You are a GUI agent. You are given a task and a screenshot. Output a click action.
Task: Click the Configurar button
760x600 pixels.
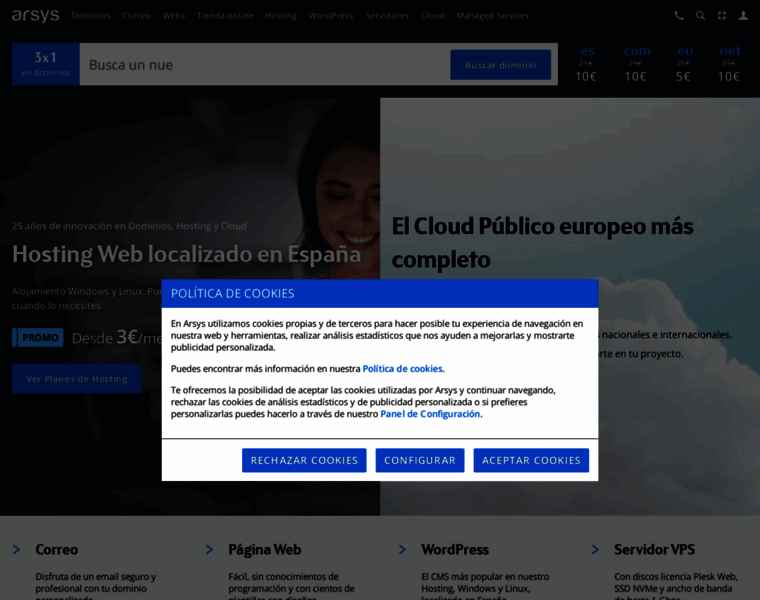click(420, 460)
